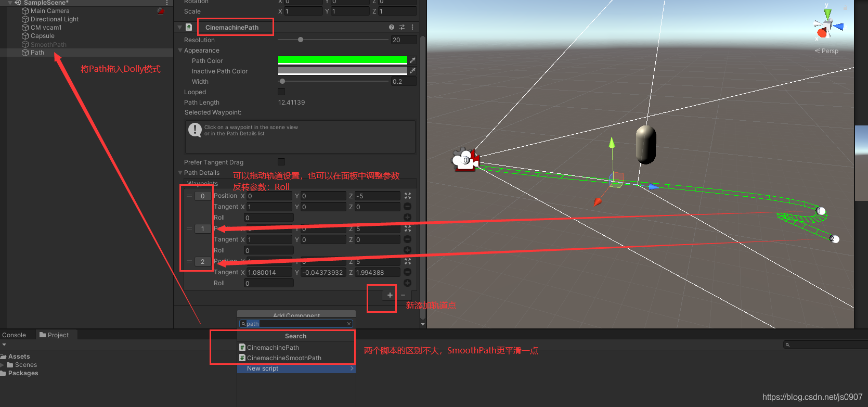Choose CinemachinePath from search results

click(296, 348)
